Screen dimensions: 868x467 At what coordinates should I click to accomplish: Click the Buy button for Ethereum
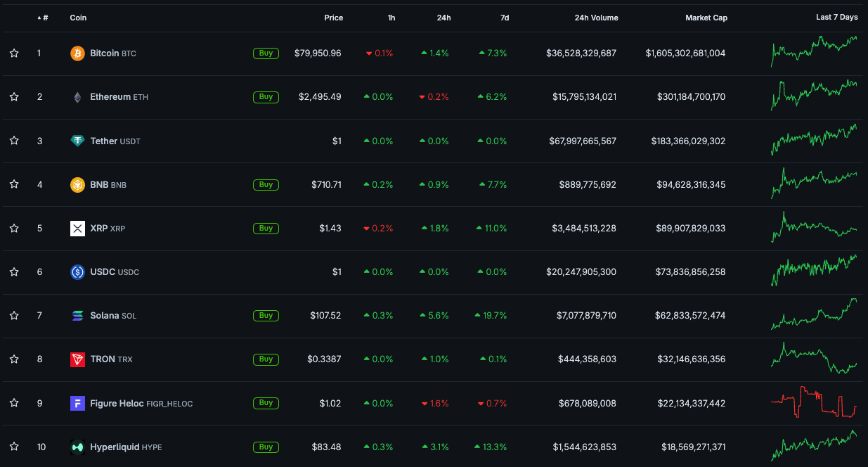point(266,97)
